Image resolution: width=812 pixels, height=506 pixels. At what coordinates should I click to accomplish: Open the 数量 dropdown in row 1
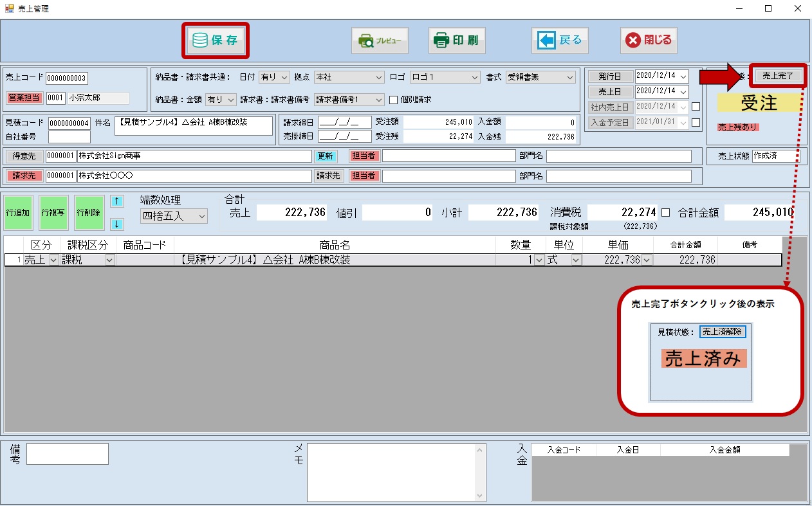(539, 260)
